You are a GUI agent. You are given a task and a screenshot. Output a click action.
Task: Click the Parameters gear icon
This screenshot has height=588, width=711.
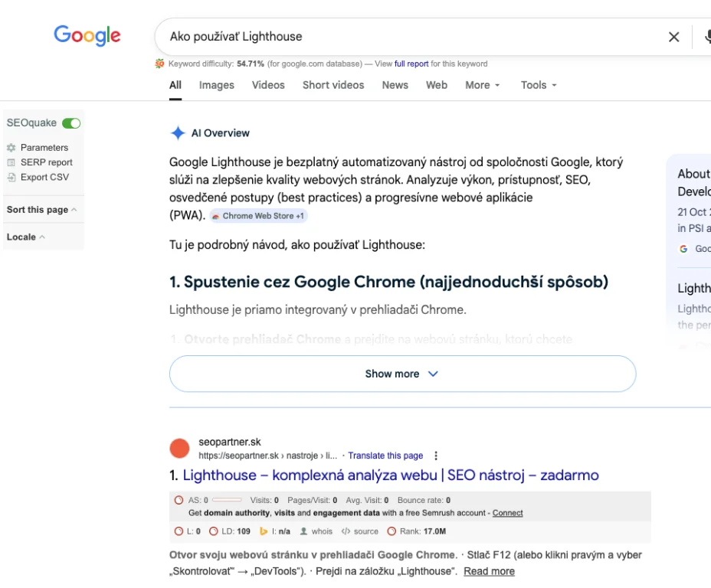pos(11,147)
